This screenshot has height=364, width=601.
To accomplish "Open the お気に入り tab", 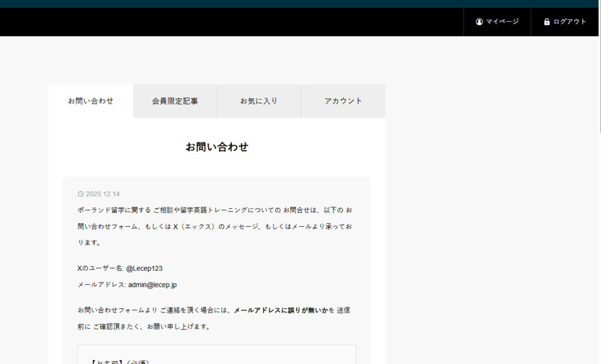I will (259, 101).
